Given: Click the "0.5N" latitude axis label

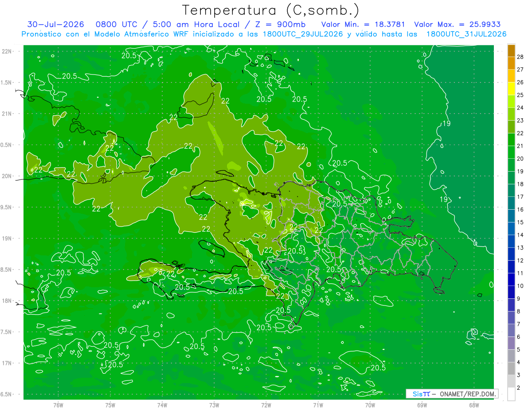Looking at the screenshot, I should 7,145.
